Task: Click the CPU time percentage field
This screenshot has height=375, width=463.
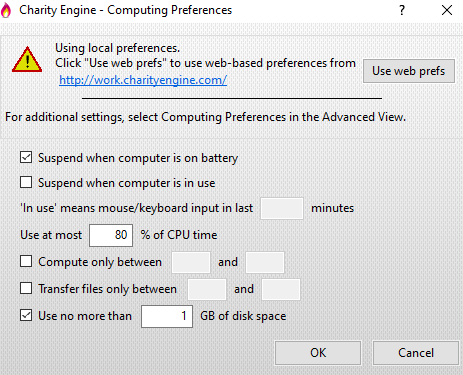Action: click(x=111, y=235)
